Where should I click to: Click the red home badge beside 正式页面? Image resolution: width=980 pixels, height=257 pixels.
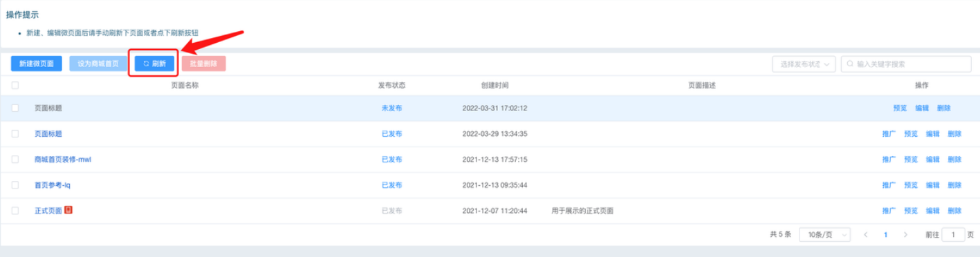point(68,210)
